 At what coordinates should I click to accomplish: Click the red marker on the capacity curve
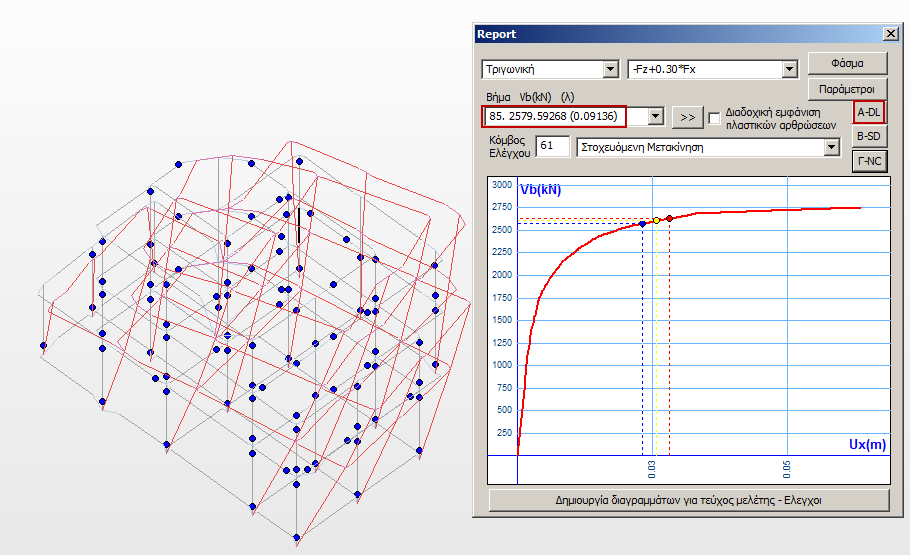point(670,218)
